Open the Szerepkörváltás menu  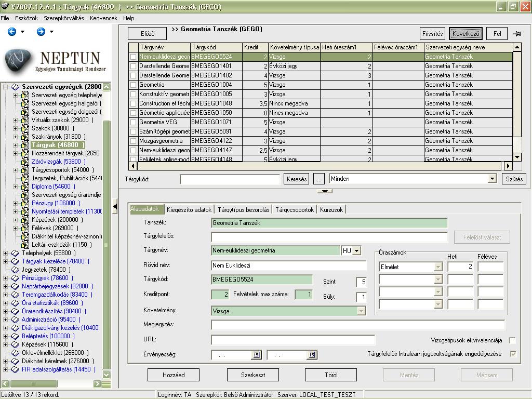coord(64,18)
